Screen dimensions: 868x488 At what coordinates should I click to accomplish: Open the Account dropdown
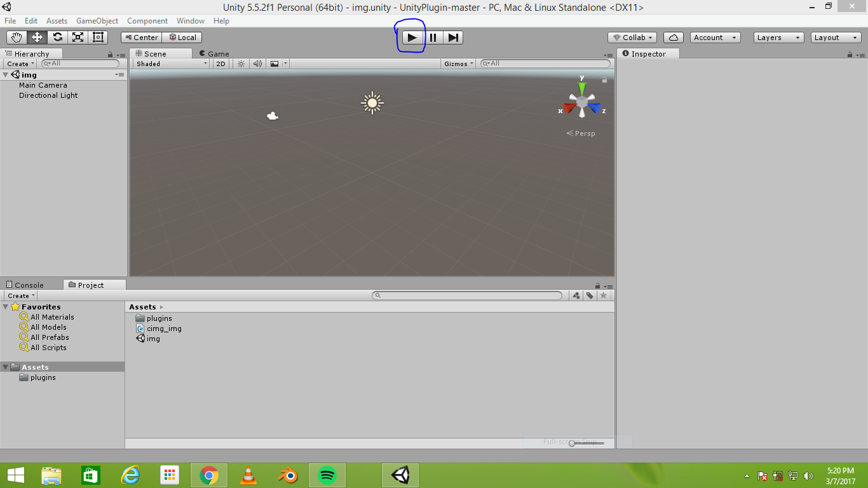pyautogui.click(x=715, y=37)
